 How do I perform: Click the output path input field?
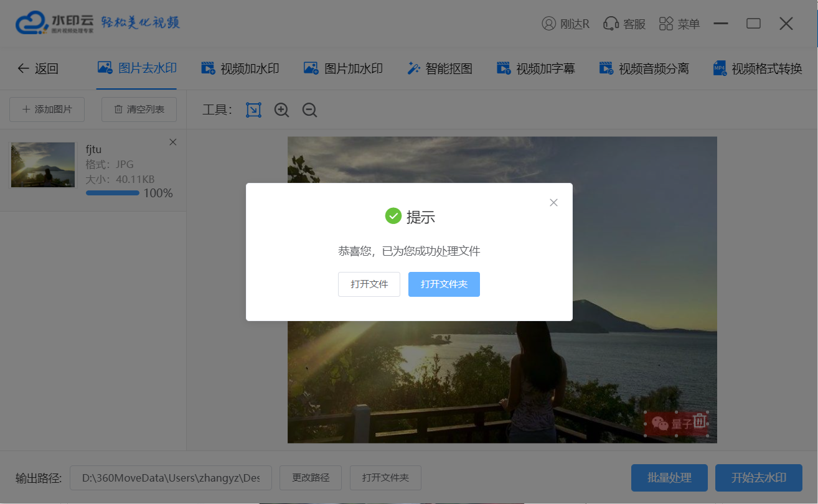click(171, 478)
